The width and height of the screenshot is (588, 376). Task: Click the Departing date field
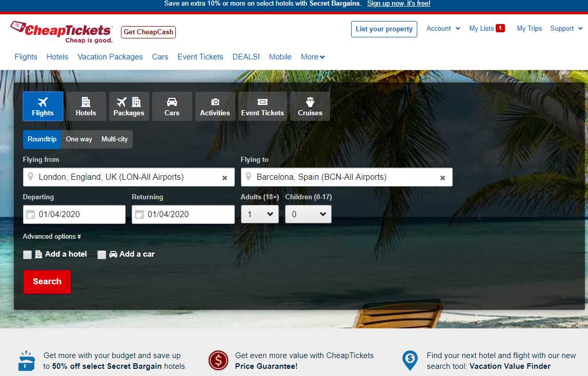click(x=74, y=214)
